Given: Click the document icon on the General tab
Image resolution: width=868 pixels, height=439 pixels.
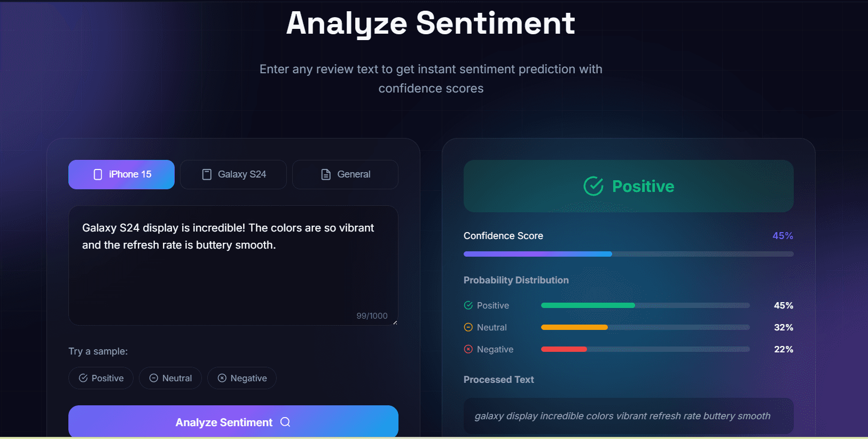Looking at the screenshot, I should point(325,174).
